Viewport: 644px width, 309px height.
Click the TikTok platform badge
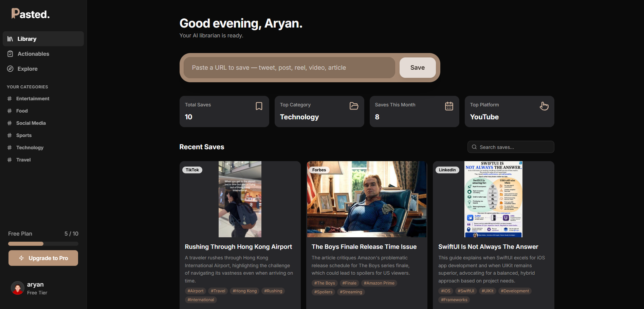tap(192, 170)
